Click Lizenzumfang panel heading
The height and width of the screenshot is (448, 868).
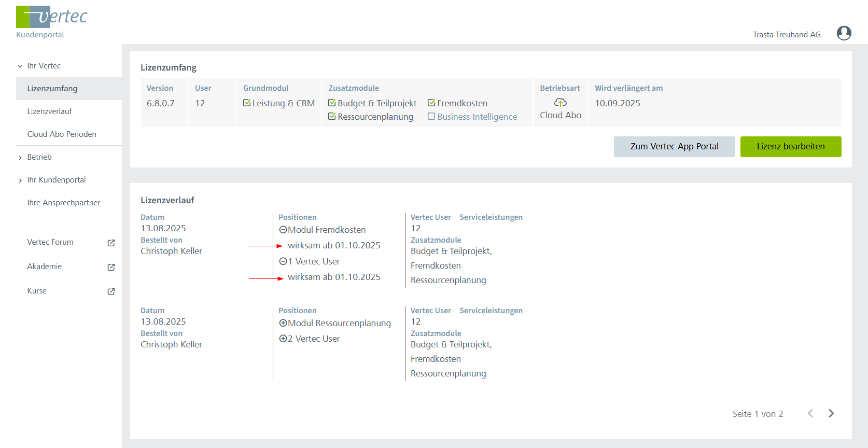point(169,67)
